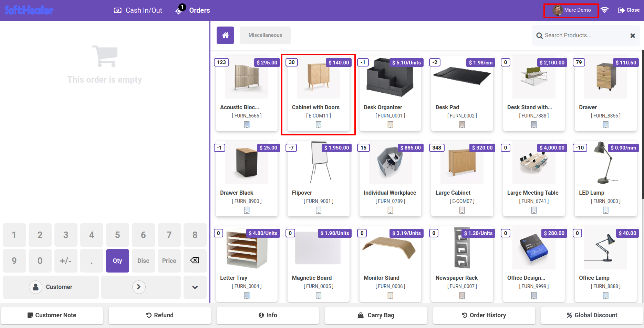
Task: Switch numpad to Price mode
Action: (x=169, y=261)
